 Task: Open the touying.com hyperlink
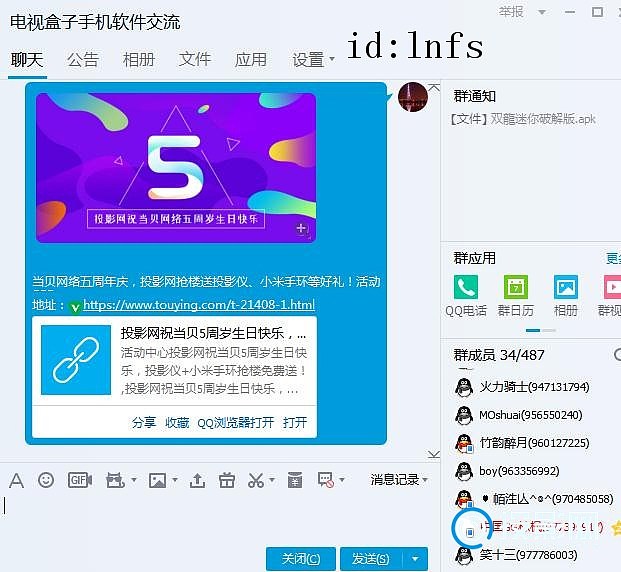pos(199,305)
